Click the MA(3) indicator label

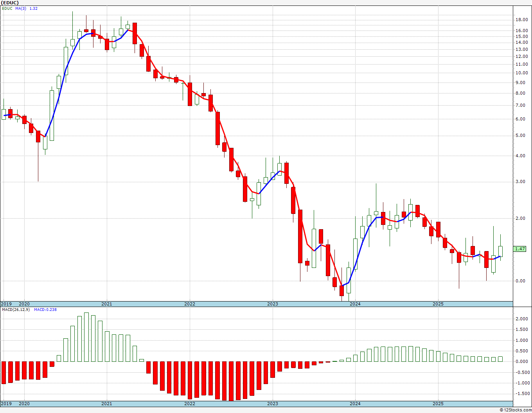pyautogui.click(x=21, y=8)
